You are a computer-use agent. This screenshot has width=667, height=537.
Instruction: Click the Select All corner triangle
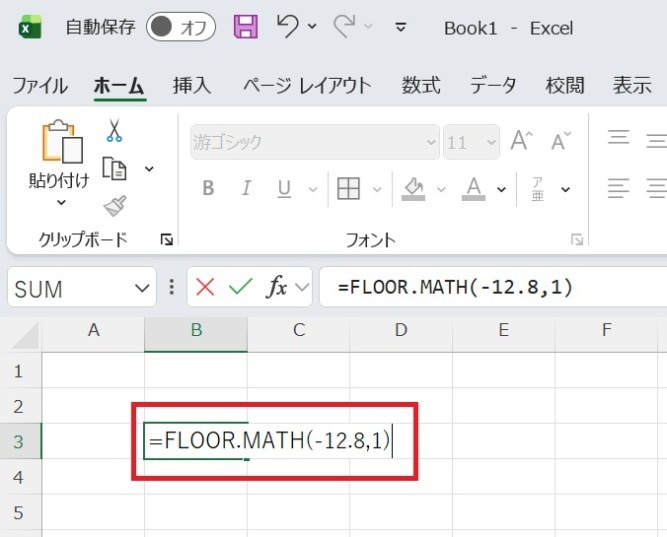(x=24, y=335)
